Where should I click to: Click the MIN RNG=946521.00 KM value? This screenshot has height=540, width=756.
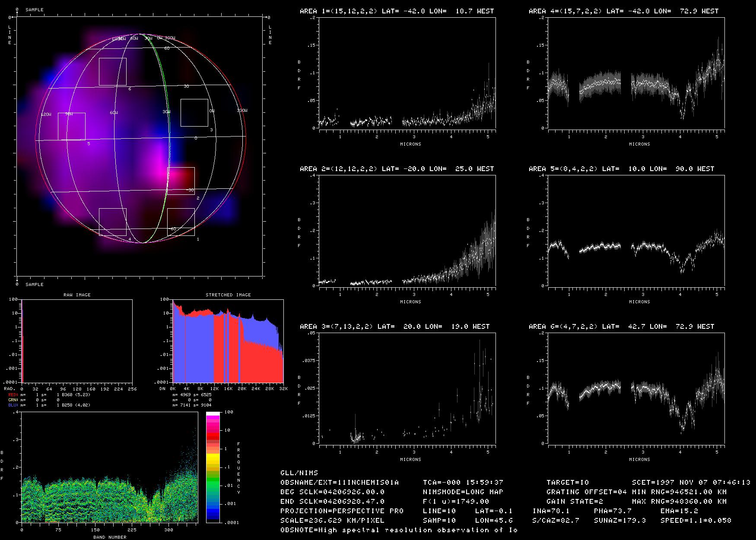tap(680, 492)
